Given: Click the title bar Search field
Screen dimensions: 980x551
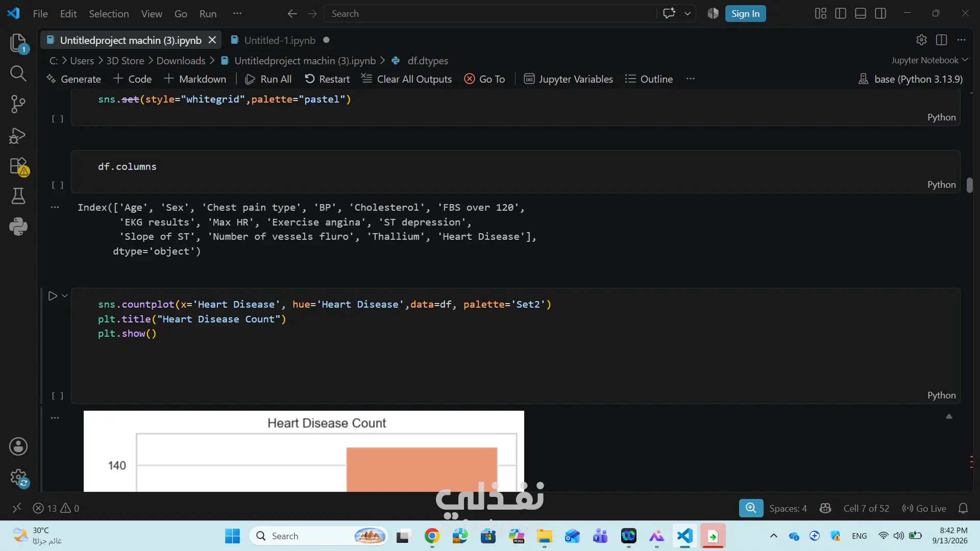Looking at the screenshot, I should (490, 14).
